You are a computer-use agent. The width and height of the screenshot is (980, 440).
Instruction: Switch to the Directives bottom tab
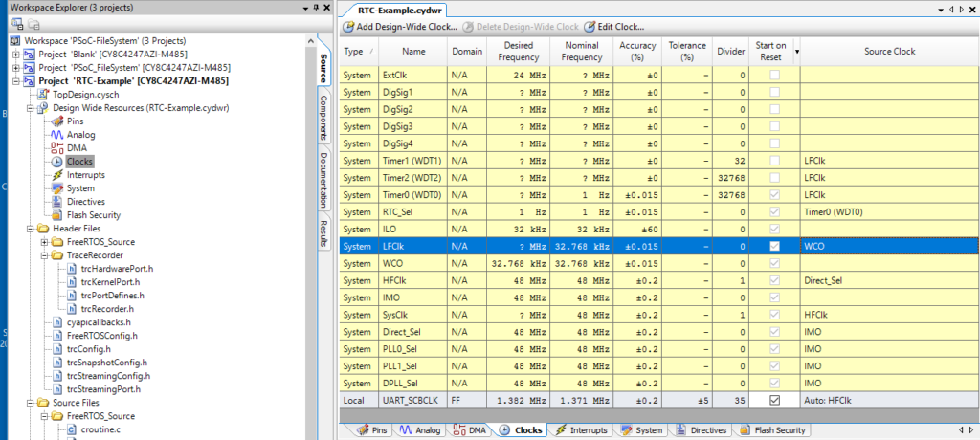tap(700, 430)
